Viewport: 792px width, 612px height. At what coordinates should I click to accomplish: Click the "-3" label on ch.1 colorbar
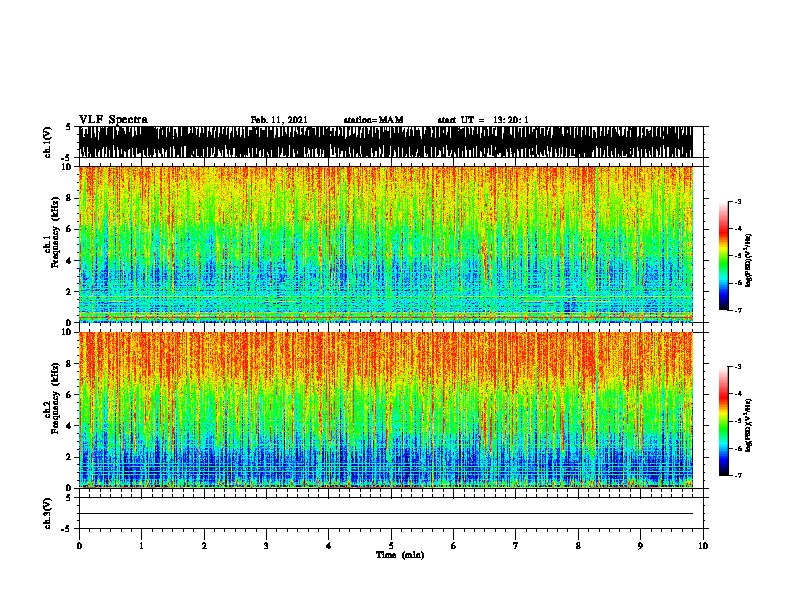click(x=738, y=201)
